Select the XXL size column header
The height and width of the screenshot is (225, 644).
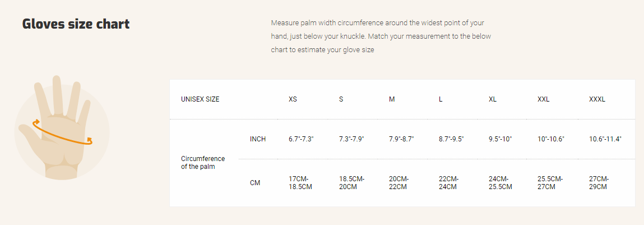tap(543, 99)
